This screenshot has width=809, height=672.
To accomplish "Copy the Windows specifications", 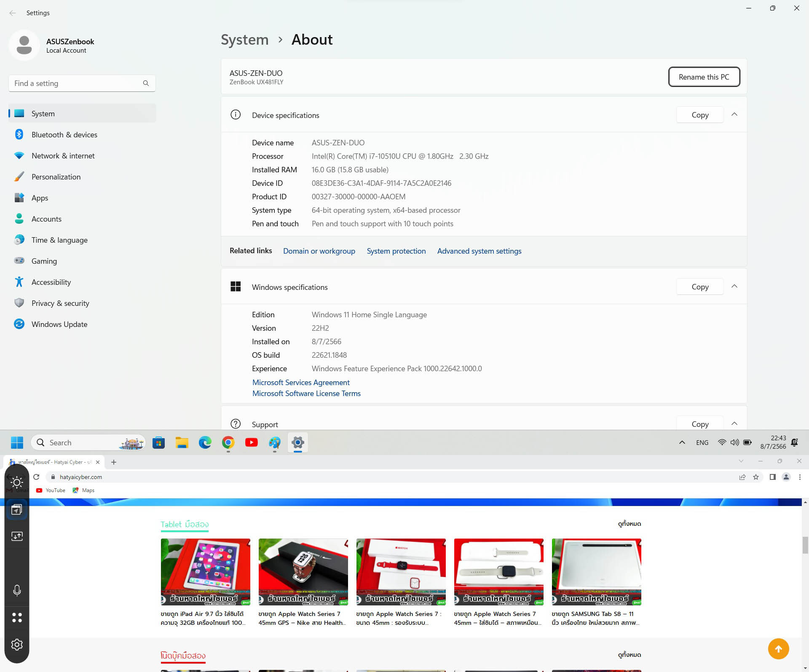I will pos(700,287).
